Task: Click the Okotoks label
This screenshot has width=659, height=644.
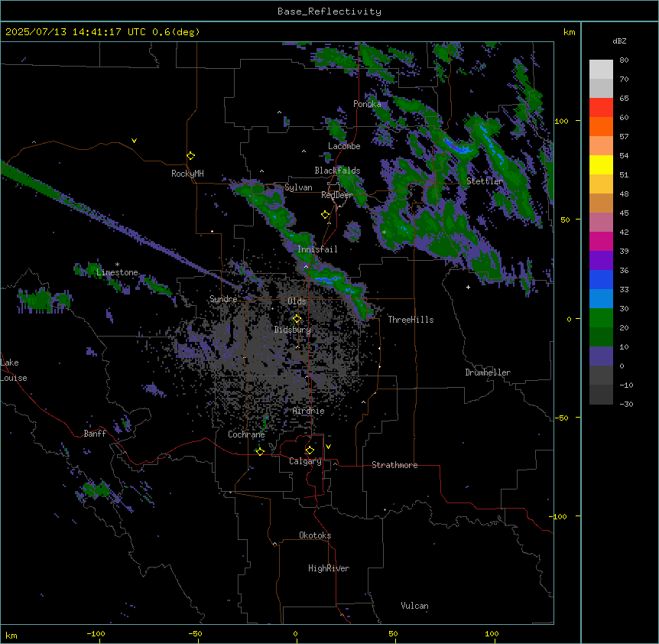Action: point(315,535)
